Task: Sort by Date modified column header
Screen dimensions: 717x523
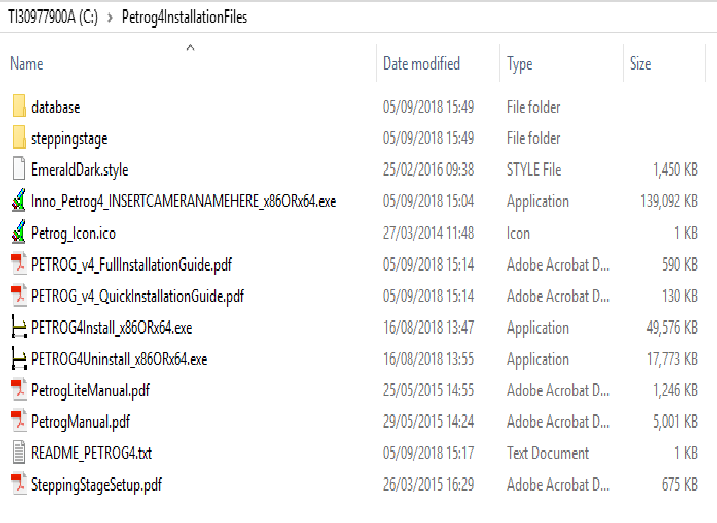Action: 421,64
